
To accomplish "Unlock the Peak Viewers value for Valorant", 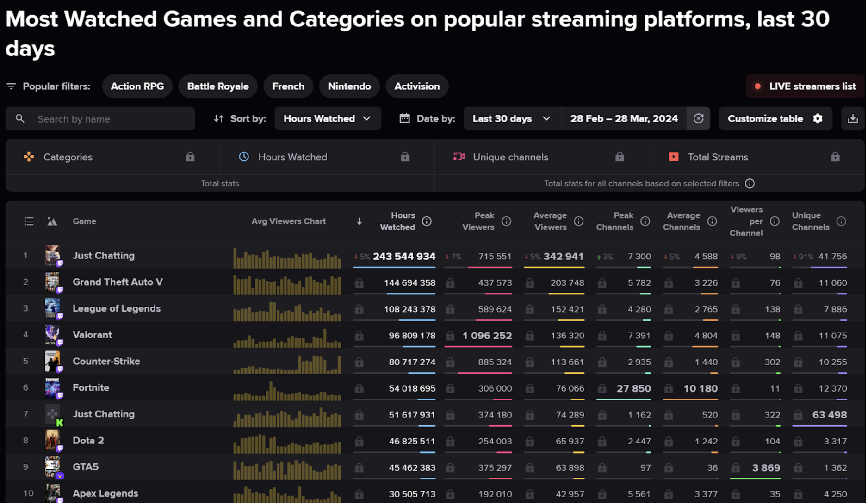I will 449,336.
